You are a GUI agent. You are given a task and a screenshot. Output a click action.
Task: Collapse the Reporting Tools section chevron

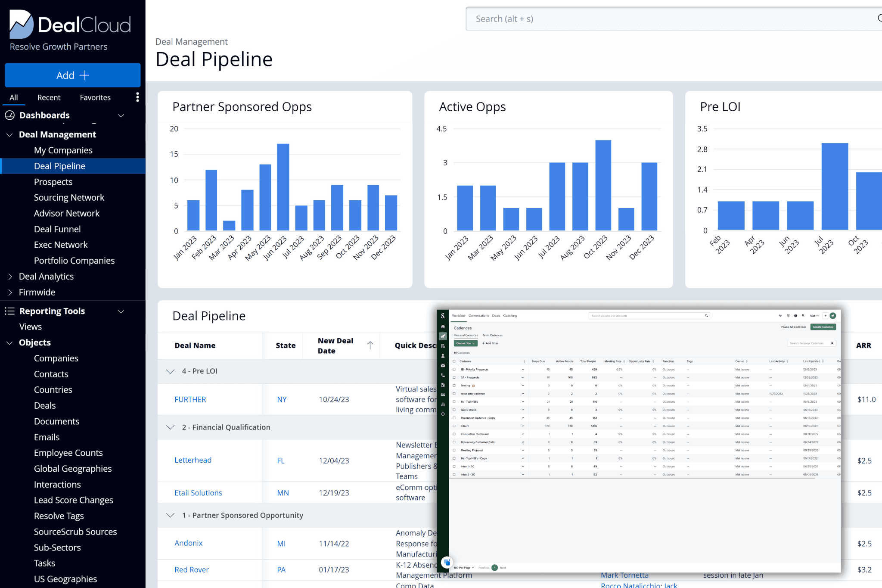coord(121,311)
